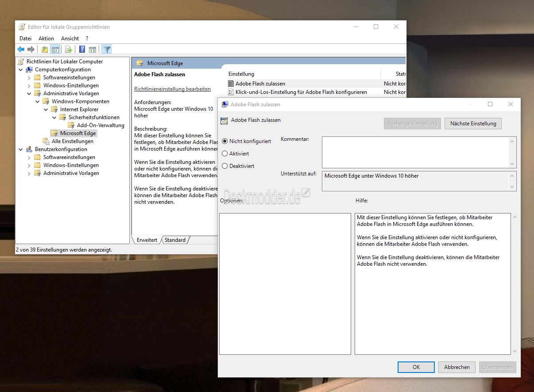Viewport: 534px width, 392px height.
Task: Open Help via the blue question mark icon
Action: tap(82, 50)
